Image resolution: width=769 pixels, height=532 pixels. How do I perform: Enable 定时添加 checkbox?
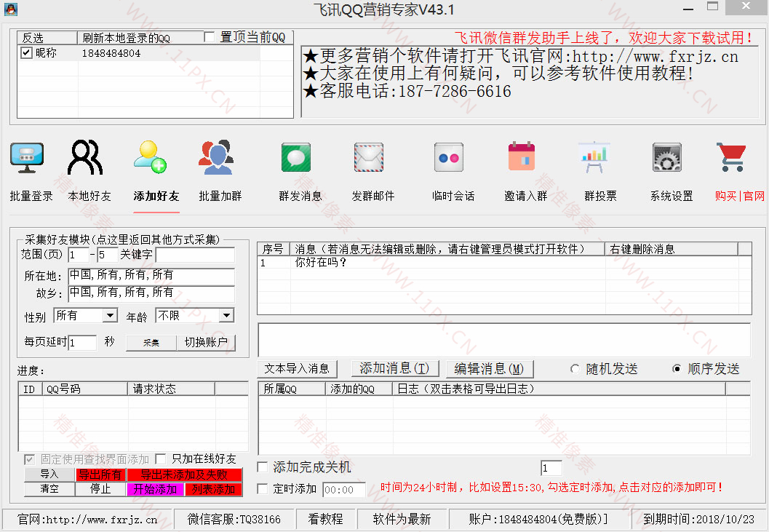point(263,489)
